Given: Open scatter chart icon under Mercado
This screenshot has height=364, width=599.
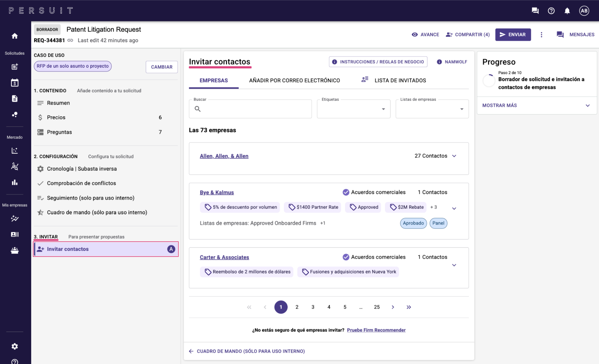Looking at the screenshot, I should tap(15, 151).
